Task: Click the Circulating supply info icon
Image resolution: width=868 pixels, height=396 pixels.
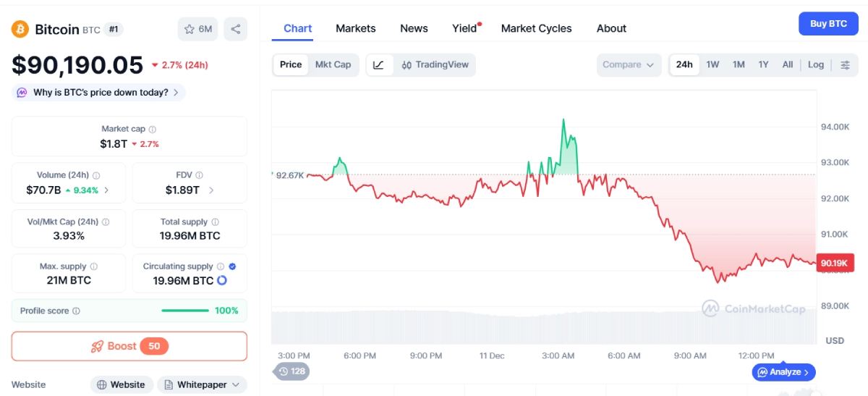Action: click(x=220, y=266)
